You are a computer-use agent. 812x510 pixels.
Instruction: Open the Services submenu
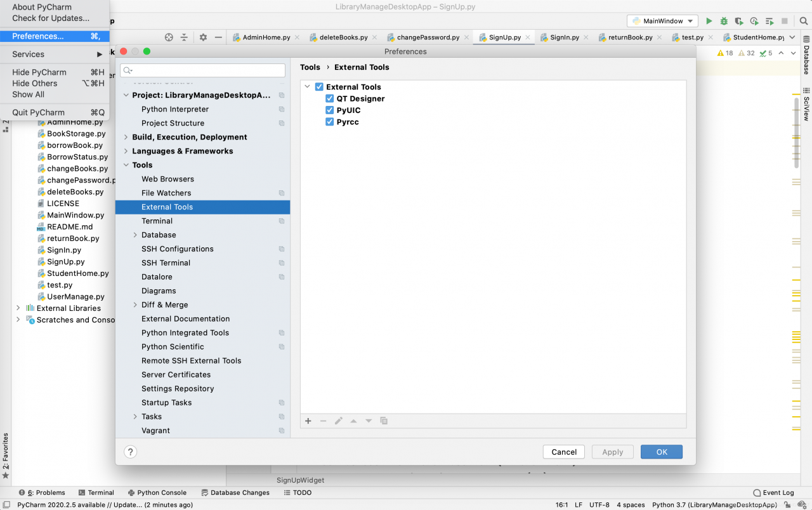click(55, 54)
